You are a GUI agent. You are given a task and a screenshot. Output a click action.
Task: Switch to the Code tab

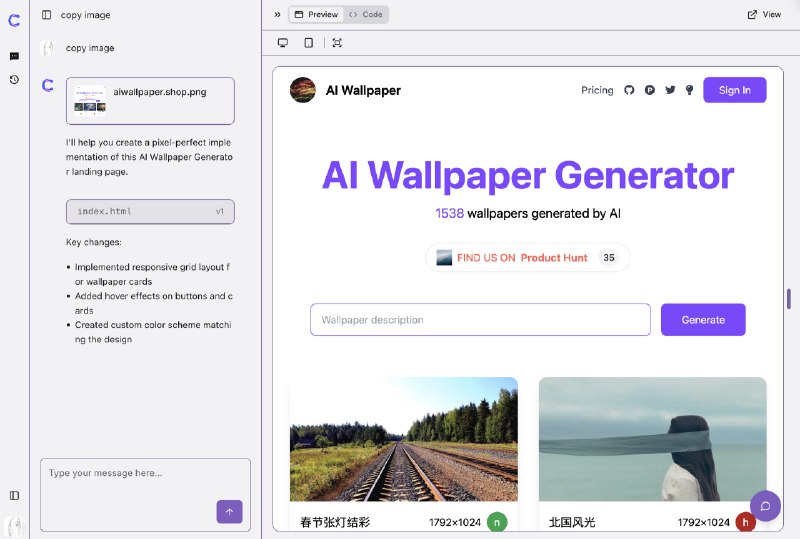[365, 14]
